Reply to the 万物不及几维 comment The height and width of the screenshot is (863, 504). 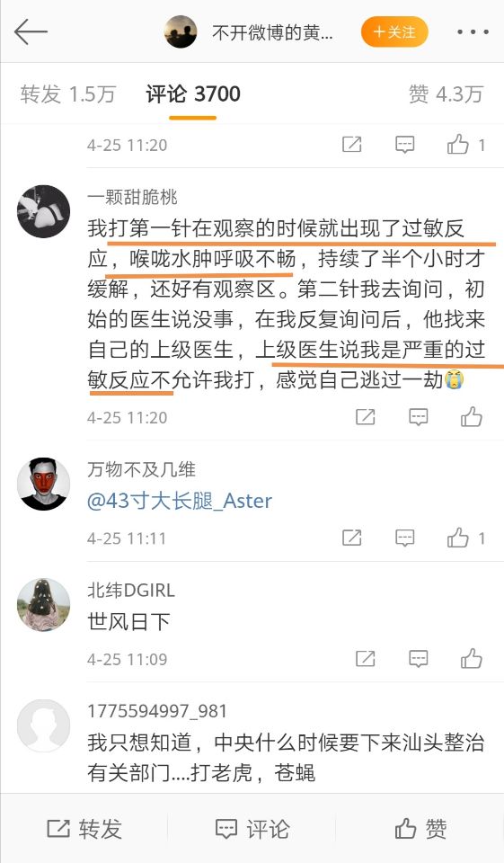[x=405, y=538]
